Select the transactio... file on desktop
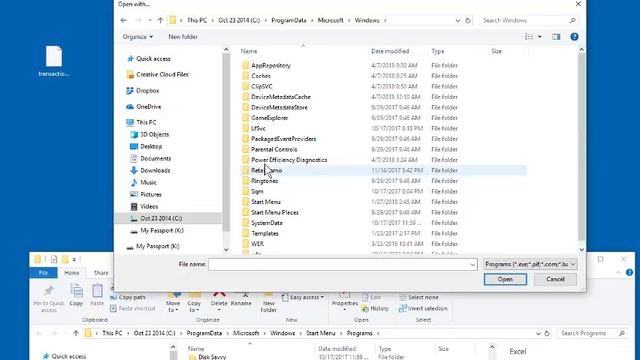The width and height of the screenshot is (640, 360). tap(53, 61)
